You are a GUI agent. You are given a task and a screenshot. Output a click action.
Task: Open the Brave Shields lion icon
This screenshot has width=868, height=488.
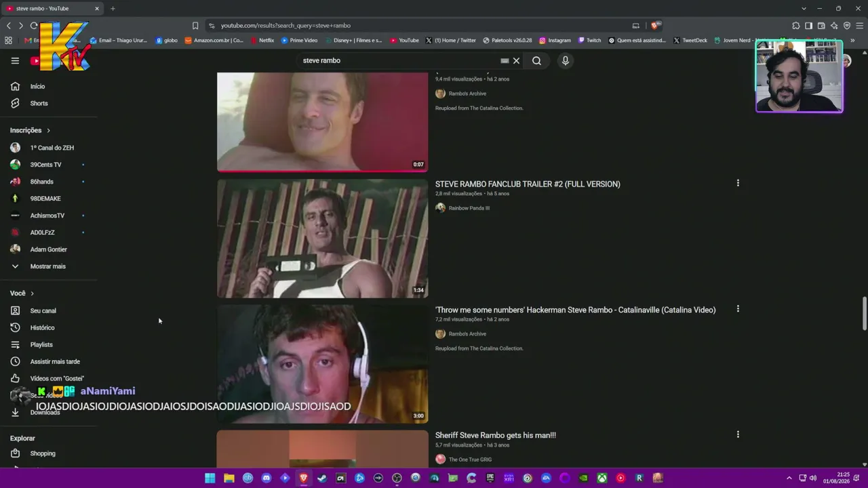[x=654, y=26]
